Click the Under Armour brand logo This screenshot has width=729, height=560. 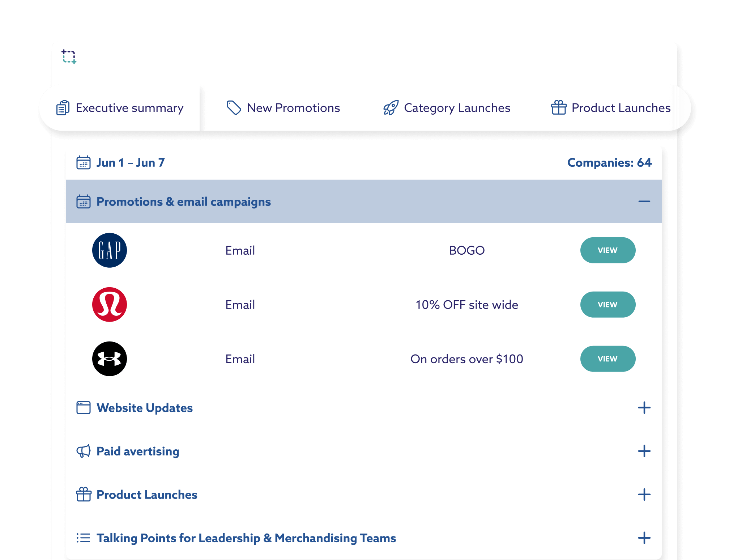tap(110, 359)
